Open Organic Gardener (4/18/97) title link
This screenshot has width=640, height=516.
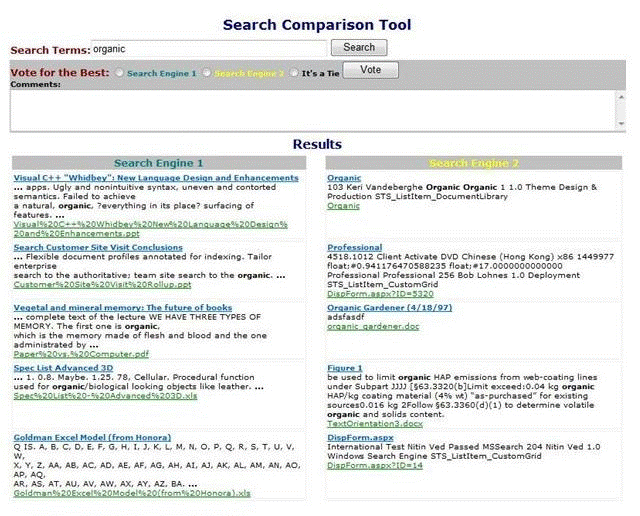point(390,308)
